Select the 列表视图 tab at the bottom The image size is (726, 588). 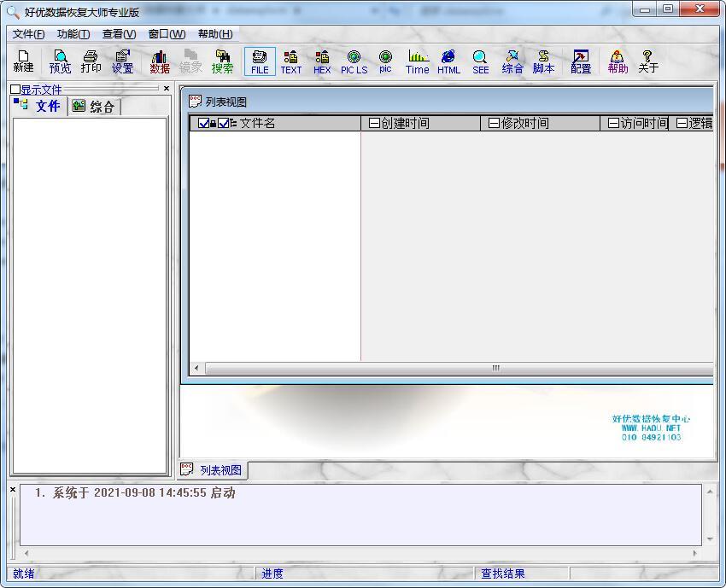pos(213,470)
